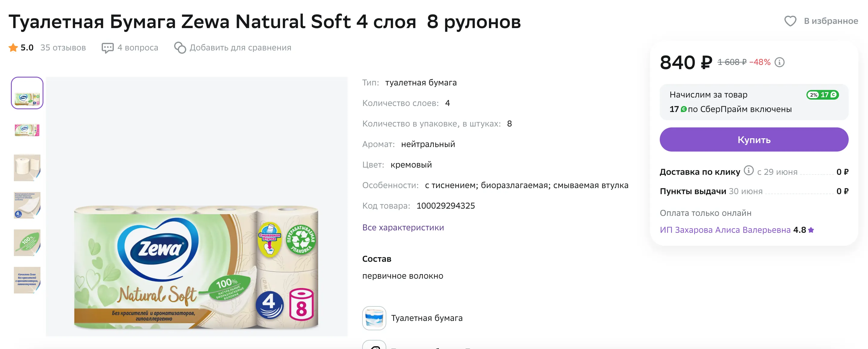This screenshot has width=868, height=349.
Task: Click the toilet paper category icon
Action: pos(374,318)
